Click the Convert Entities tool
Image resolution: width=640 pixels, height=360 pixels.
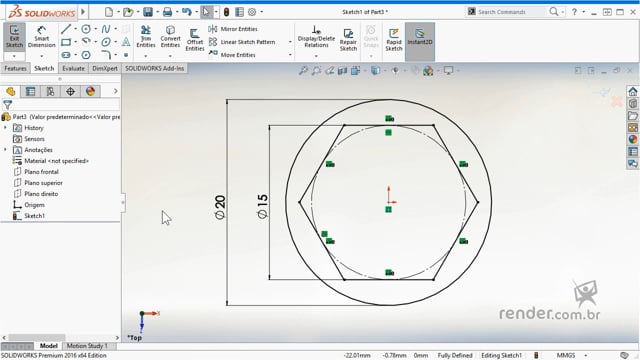coord(170,37)
